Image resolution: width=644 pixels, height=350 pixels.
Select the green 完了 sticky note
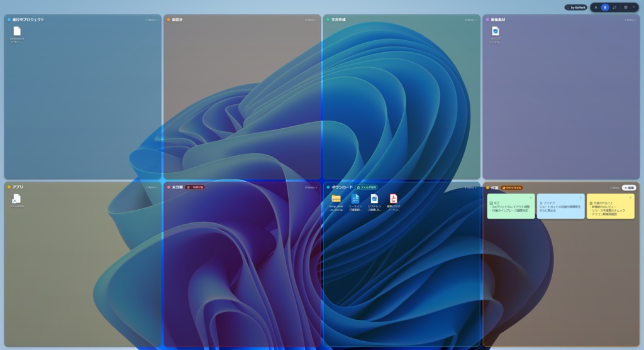click(511, 206)
